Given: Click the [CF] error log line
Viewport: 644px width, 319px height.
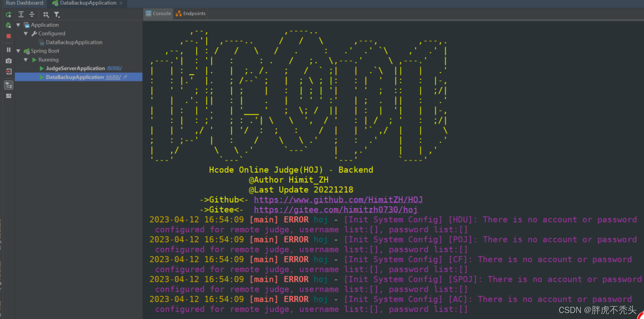Looking at the screenshot, I should click(391, 265).
